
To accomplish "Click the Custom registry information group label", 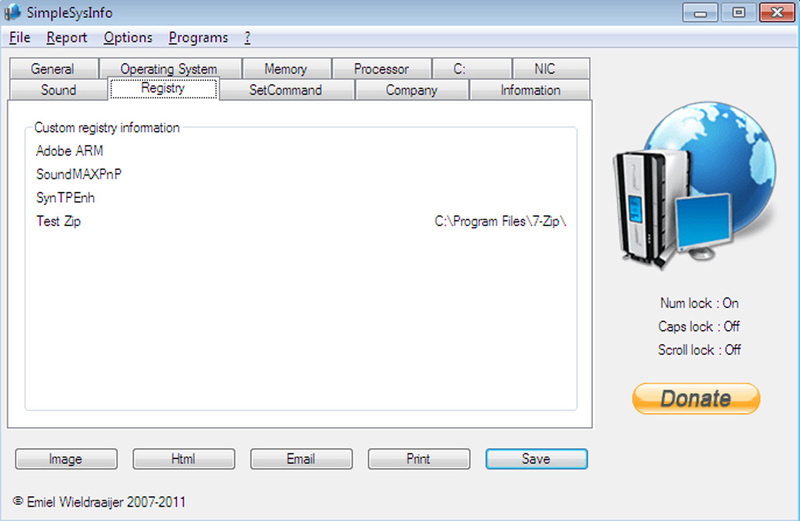I will coord(107,128).
